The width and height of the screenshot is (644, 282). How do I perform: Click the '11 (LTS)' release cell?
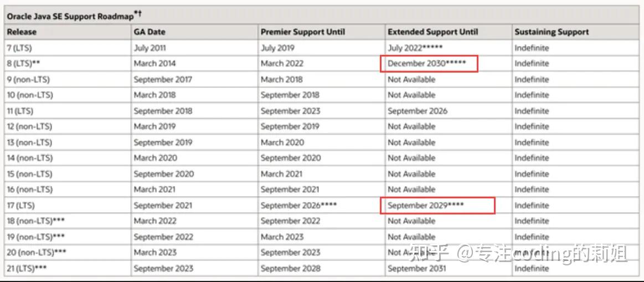tap(20, 111)
